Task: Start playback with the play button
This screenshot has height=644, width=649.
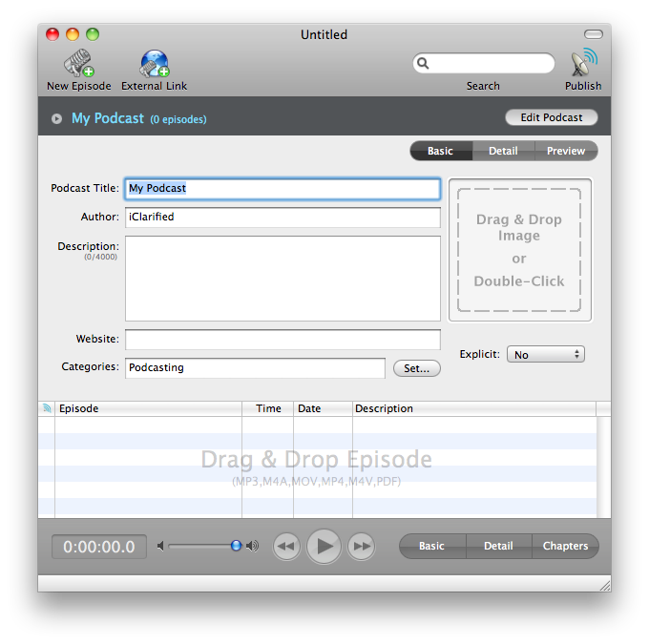Action: coord(324,547)
